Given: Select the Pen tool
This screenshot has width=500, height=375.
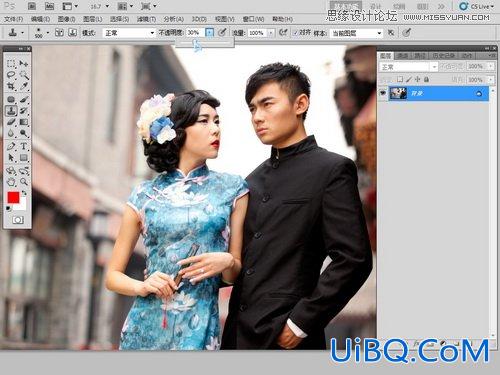Looking at the screenshot, I should pyautogui.click(x=11, y=146).
